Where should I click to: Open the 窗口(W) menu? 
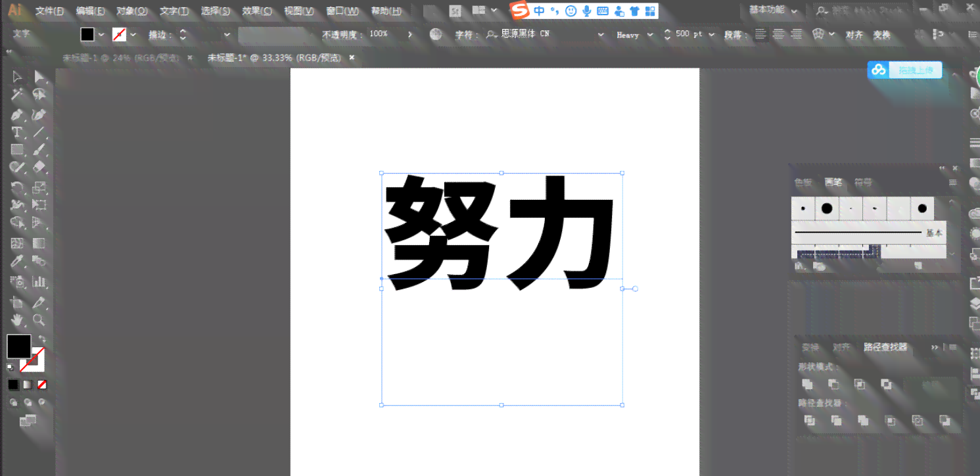click(342, 11)
